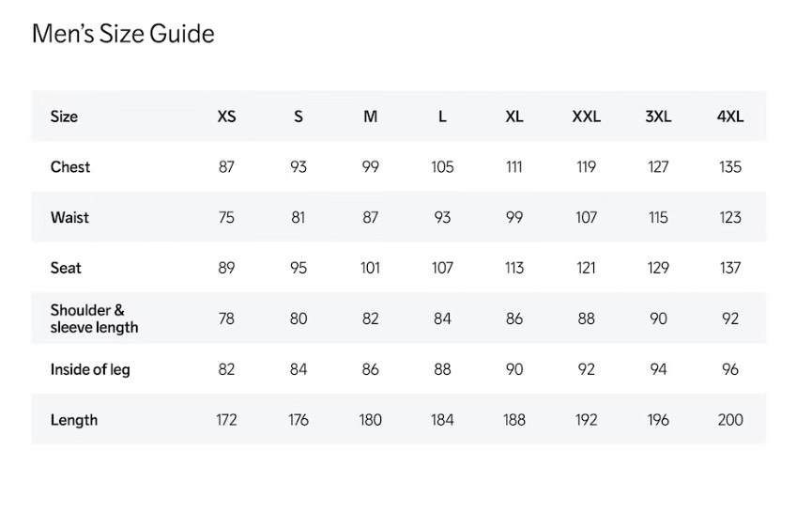Viewport: 812px width, 513px height.
Task: Click the 4XL column header
Action: point(729,117)
